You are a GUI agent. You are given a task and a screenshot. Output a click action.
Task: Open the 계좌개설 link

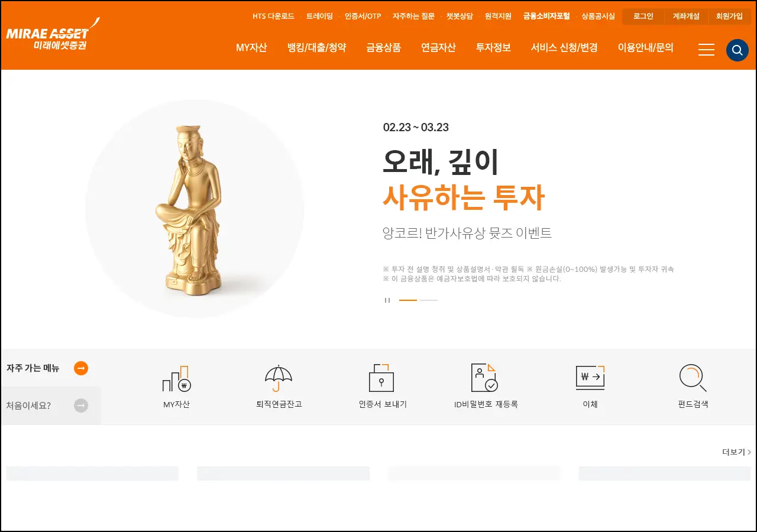click(685, 16)
